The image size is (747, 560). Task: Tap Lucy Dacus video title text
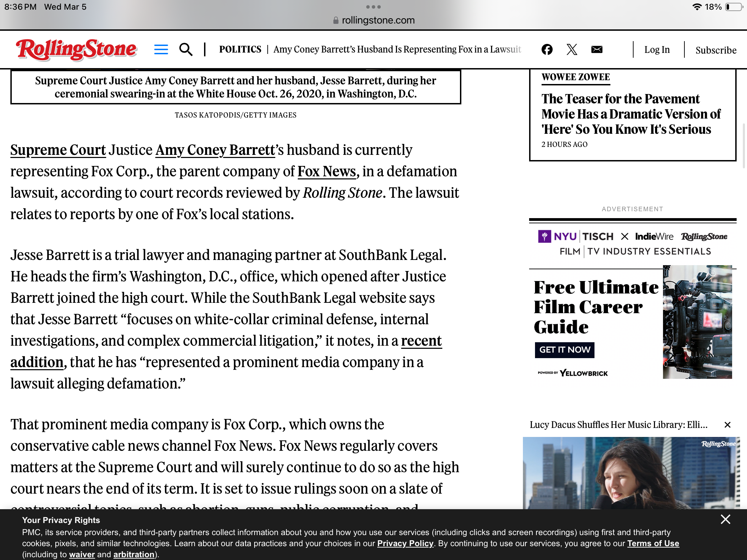619,425
